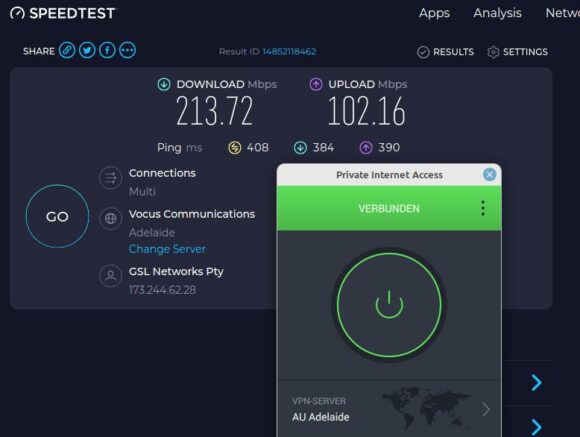Start a new test with GO
The height and width of the screenshot is (437, 580).
[57, 216]
